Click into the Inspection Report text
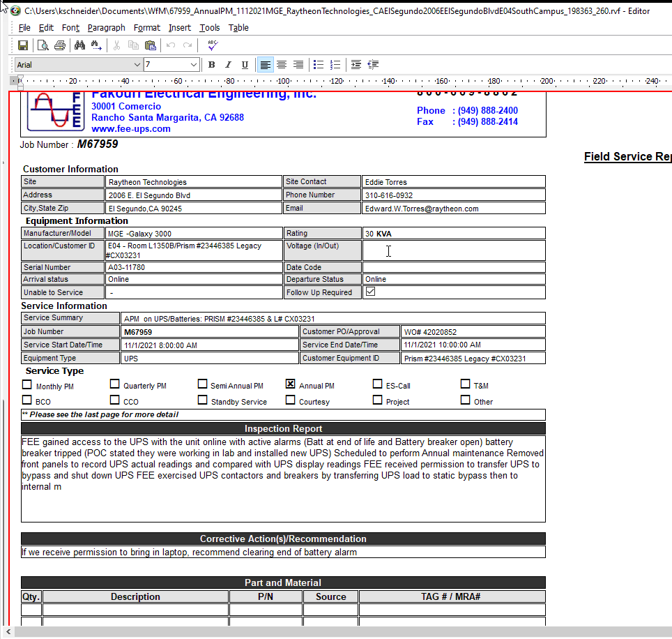This screenshot has width=672, height=639. pos(283,479)
